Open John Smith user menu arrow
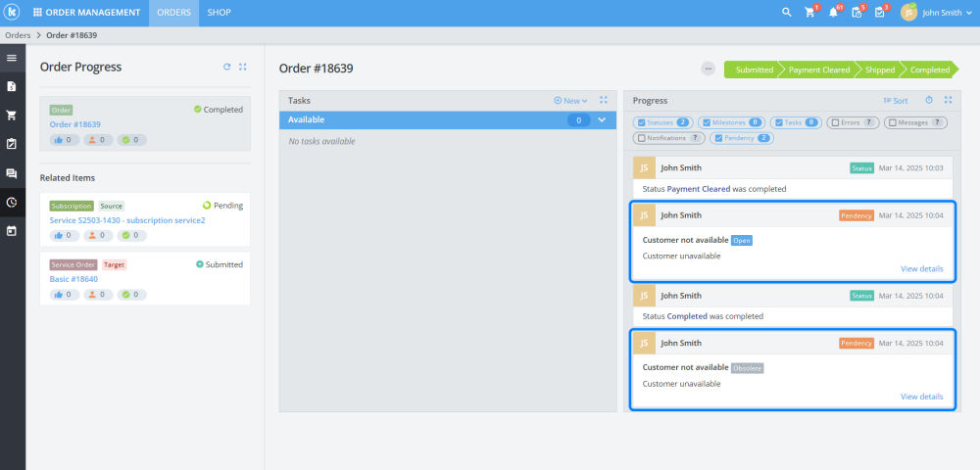 pyautogui.click(x=967, y=13)
